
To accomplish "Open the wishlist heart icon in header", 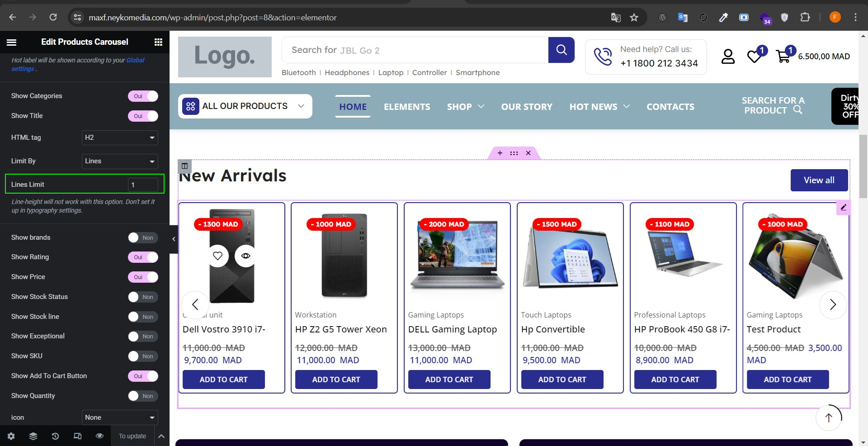I will [x=754, y=57].
